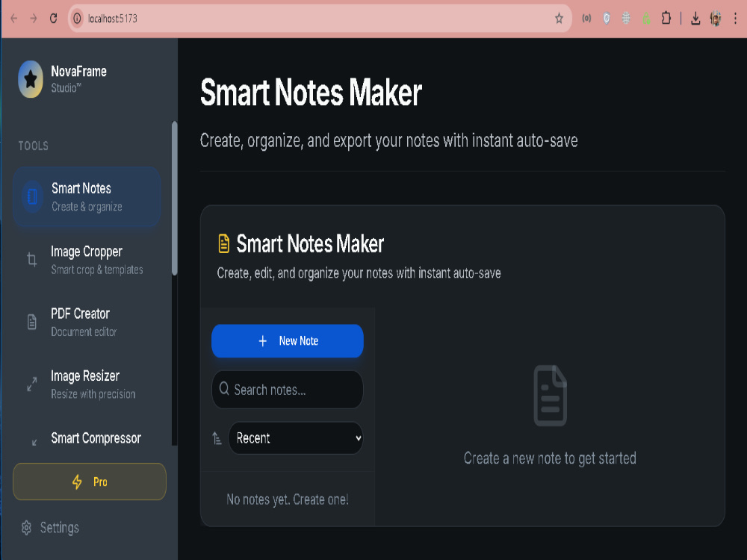Open the Smart Compressor tool

87,438
